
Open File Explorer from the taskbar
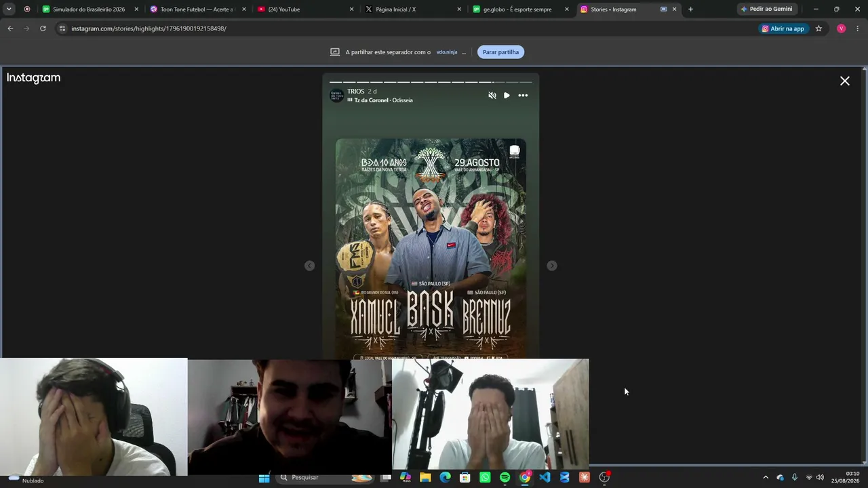pyautogui.click(x=425, y=478)
